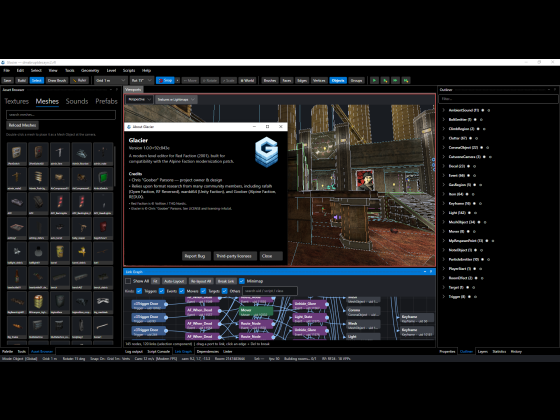Expand the CutsceneCamera tree node
The width and height of the screenshot is (560, 420).
click(x=444, y=157)
